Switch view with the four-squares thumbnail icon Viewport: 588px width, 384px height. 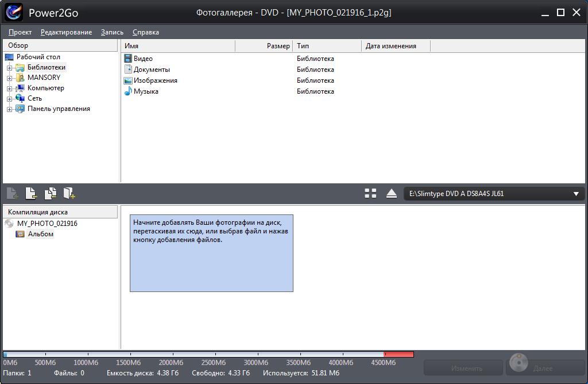[x=370, y=194]
